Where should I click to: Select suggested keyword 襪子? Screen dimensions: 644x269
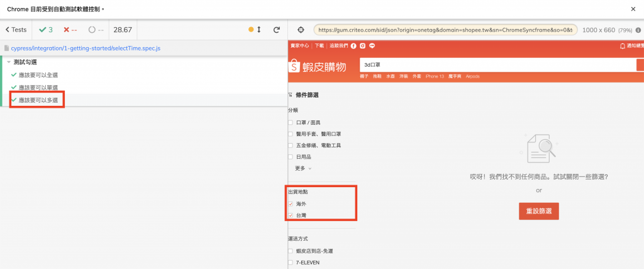pos(364,76)
